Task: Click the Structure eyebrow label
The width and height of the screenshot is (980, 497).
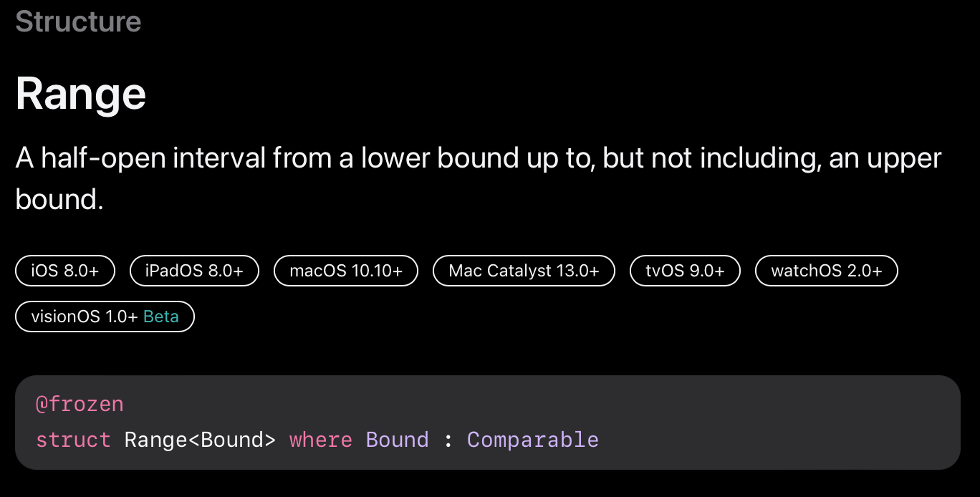Action: 78,21
